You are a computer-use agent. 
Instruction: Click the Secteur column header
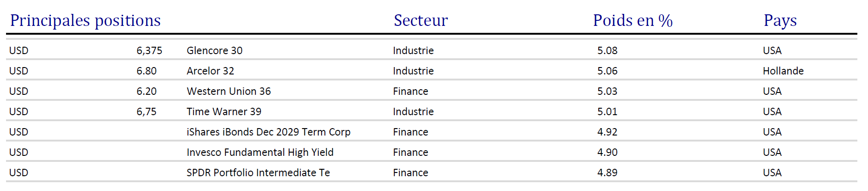pos(421,20)
